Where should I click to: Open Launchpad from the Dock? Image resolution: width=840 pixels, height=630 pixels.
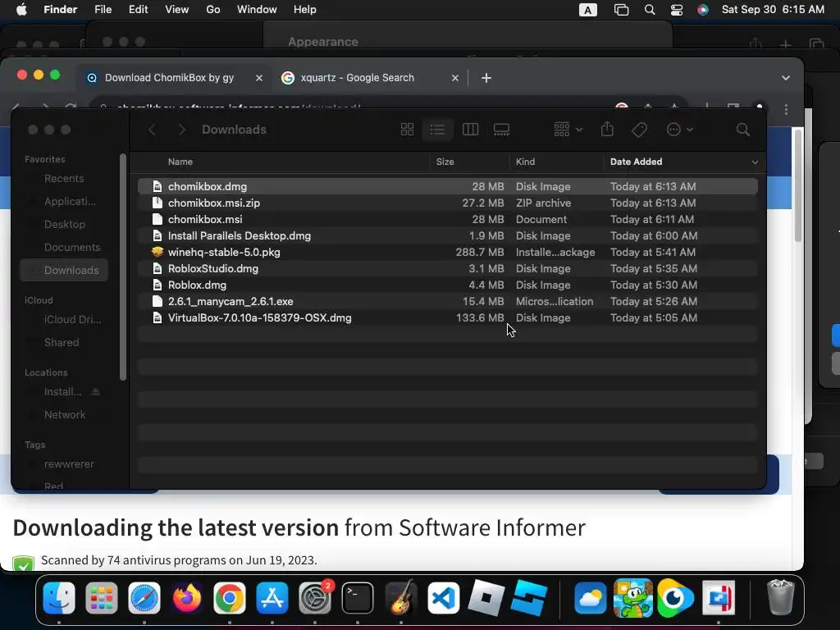pyautogui.click(x=101, y=598)
